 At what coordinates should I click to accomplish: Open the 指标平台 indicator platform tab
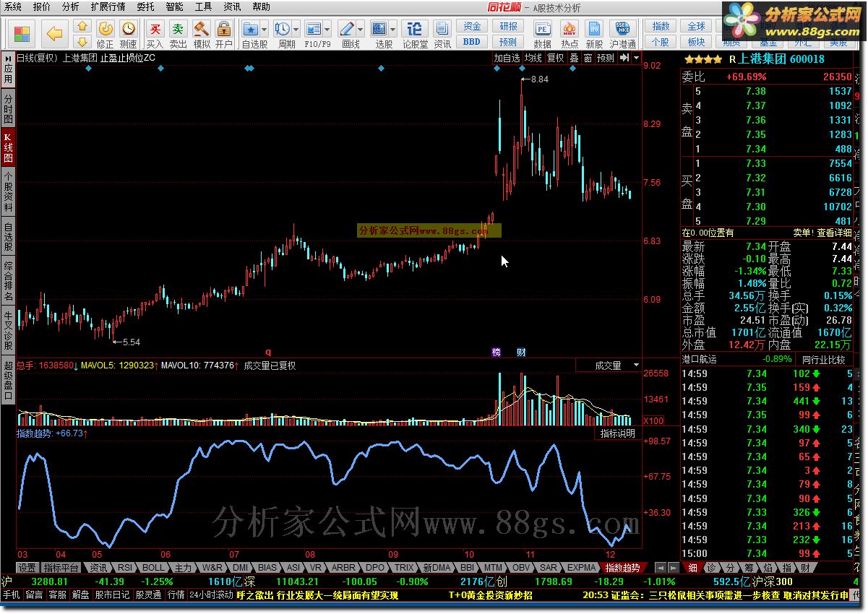[x=61, y=568]
